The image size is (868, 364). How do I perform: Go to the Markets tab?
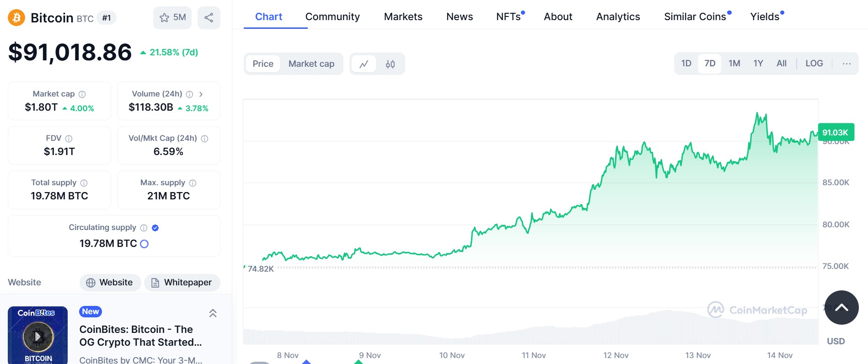(403, 17)
